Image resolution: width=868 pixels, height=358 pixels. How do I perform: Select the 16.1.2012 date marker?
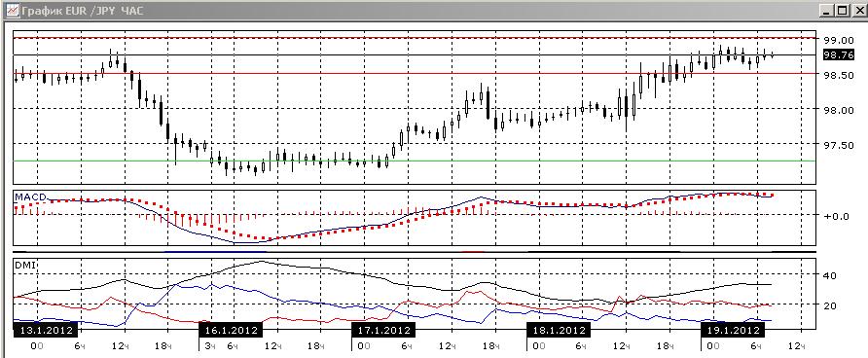[x=231, y=331]
